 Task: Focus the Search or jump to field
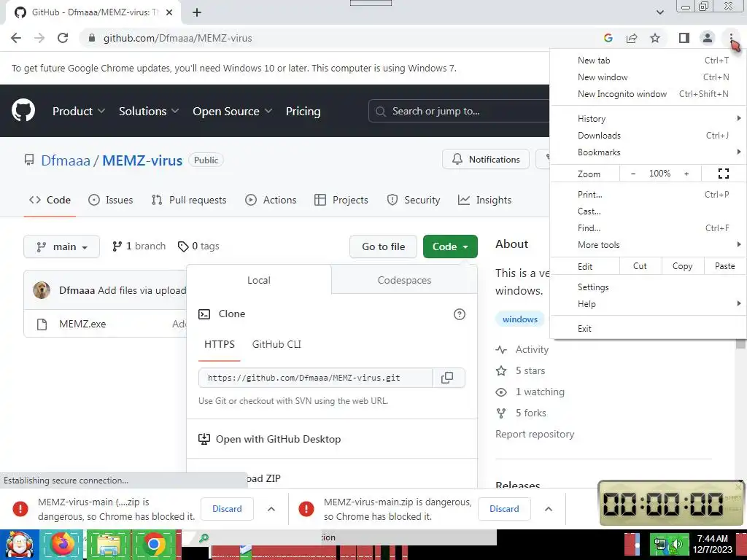click(x=460, y=111)
